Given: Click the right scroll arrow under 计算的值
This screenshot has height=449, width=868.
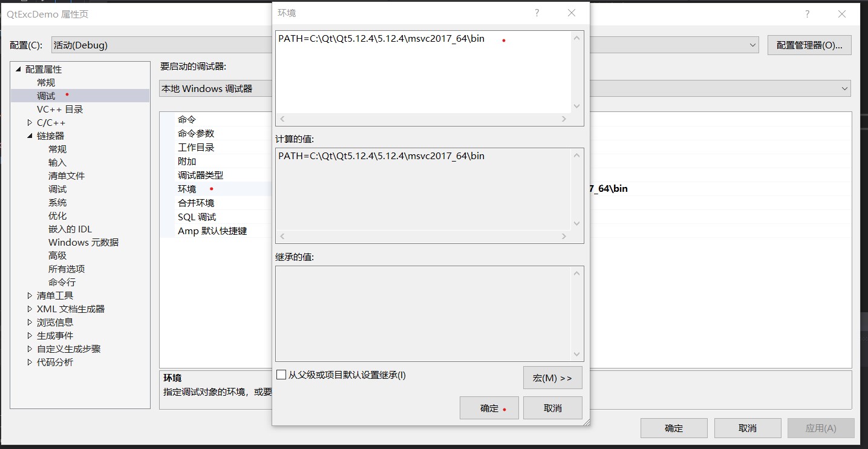Looking at the screenshot, I should click(563, 236).
